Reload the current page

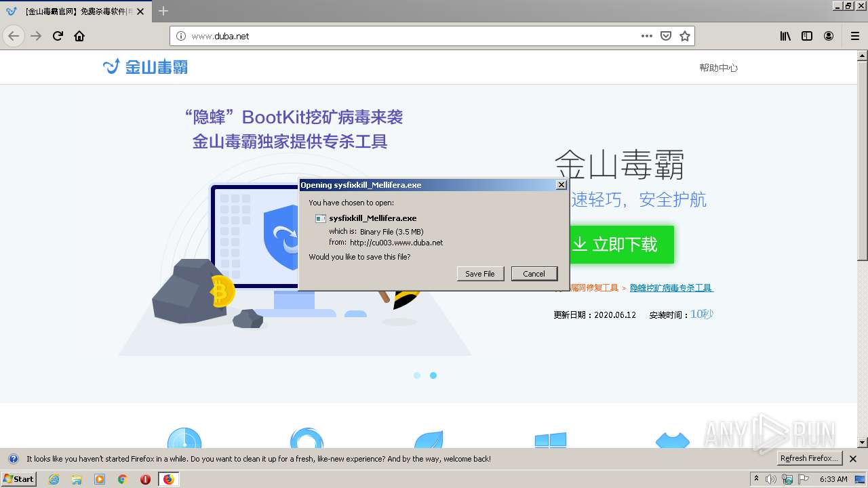click(x=58, y=36)
